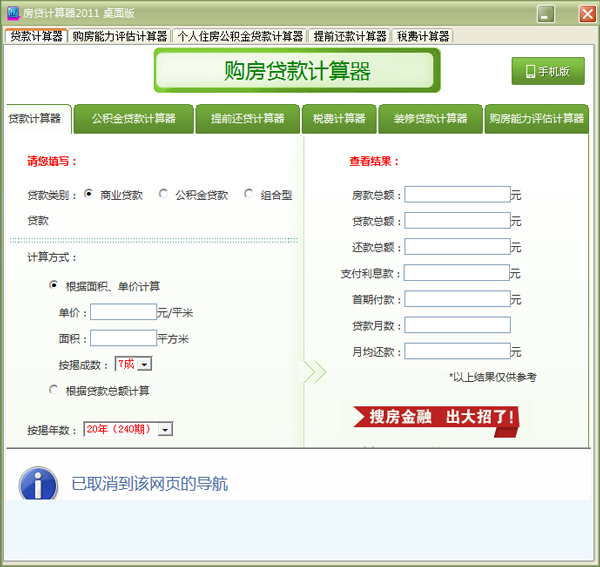The height and width of the screenshot is (567, 600).
Task: Click the double chevron arrow icon
Action: coord(315,371)
